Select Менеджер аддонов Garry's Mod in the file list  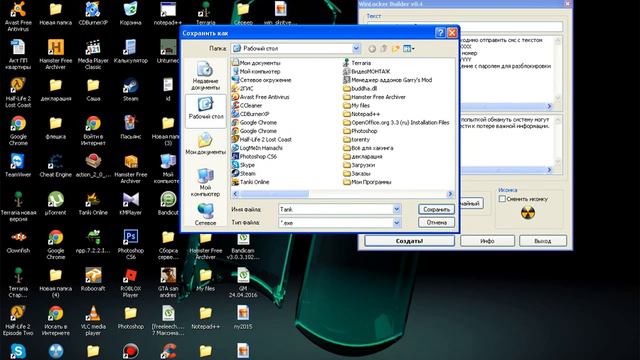click(387, 80)
